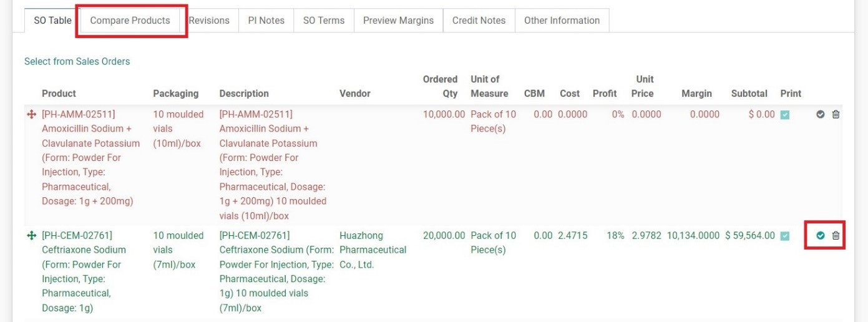The image size is (868, 322).
Task: Delete the Ceftriaxone Sodium line with trash icon
Action: [x=836, y=236]
